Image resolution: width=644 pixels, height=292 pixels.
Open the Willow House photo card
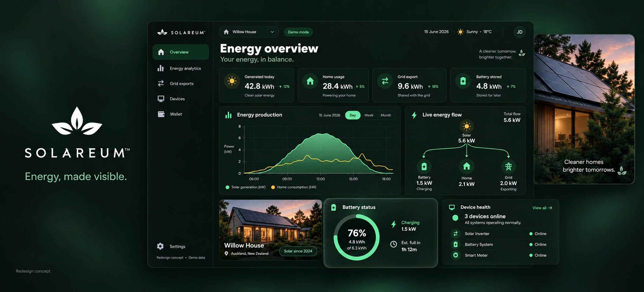270,230
